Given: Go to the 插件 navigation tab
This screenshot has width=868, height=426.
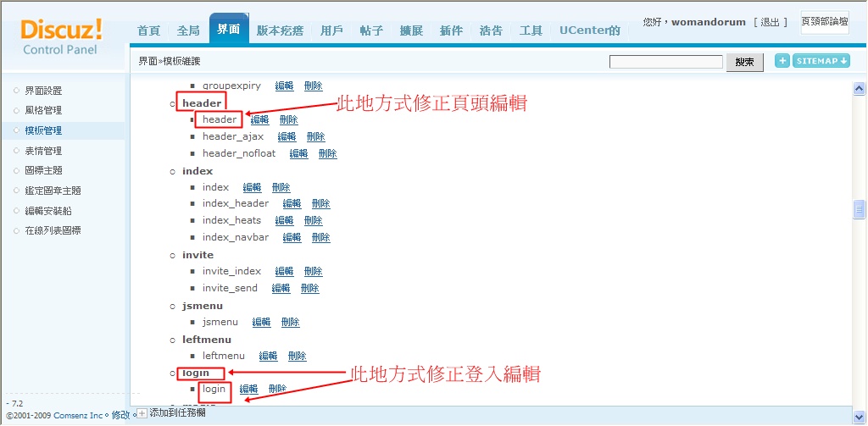Looking at the screenshot, I should pos(451,30).
